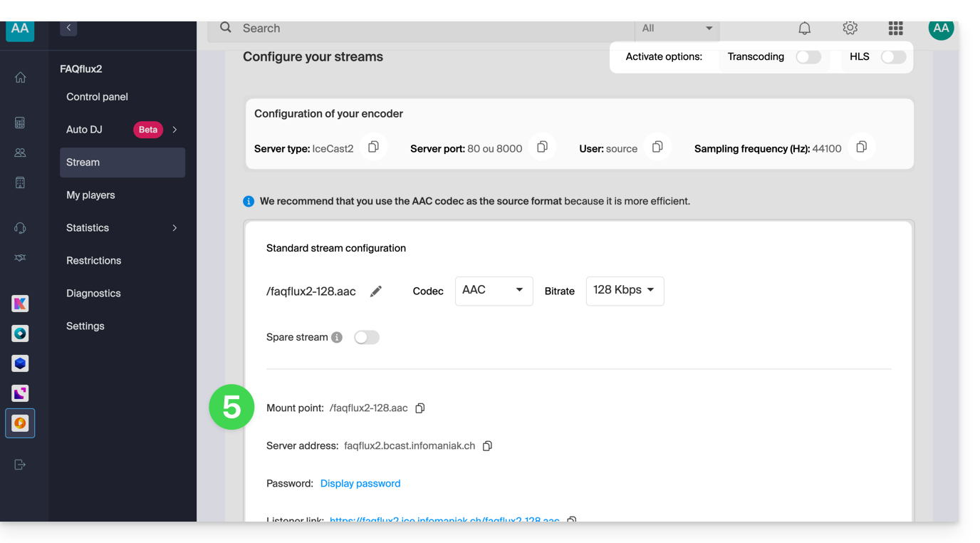
Task: Copy the Server type value
Action: [x=373, y=148]
